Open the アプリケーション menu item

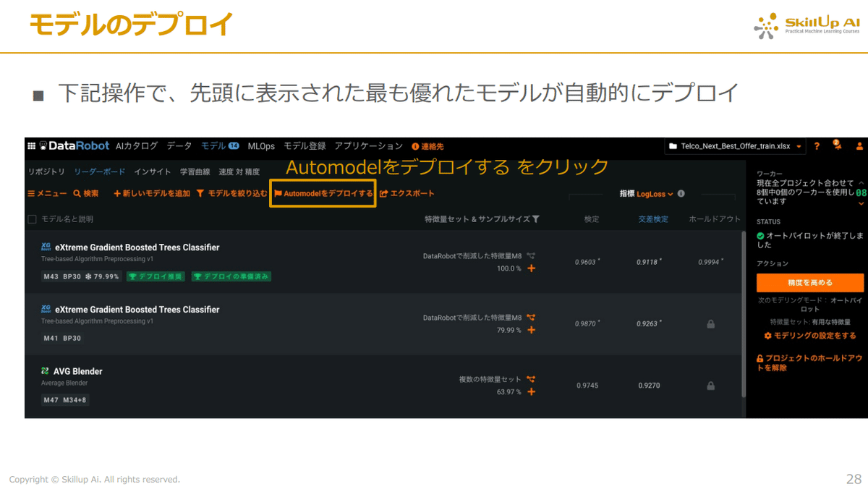pyautogui.click(x=368, y=146)
